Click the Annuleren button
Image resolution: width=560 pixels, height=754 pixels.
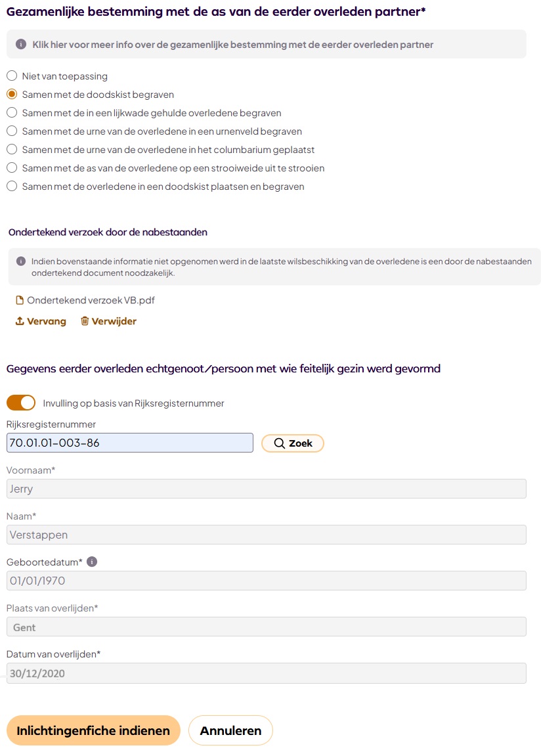click(230, 730)
